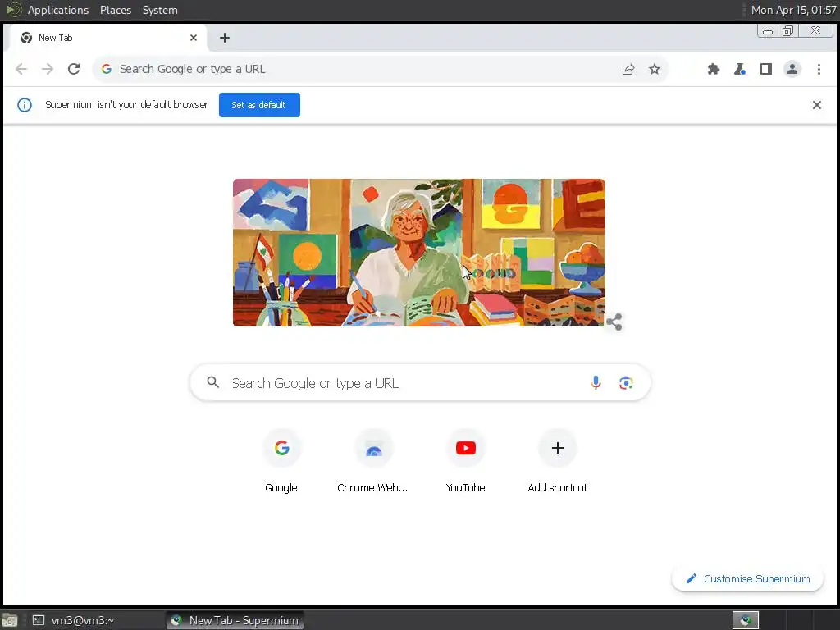The width and height of the screenshot is (840, 630).
Task: Open the Experiments flask icon
Action: 740,69
